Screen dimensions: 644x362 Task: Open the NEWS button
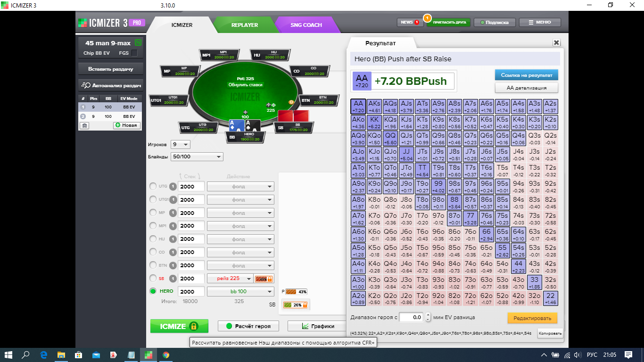pos(410,22)
